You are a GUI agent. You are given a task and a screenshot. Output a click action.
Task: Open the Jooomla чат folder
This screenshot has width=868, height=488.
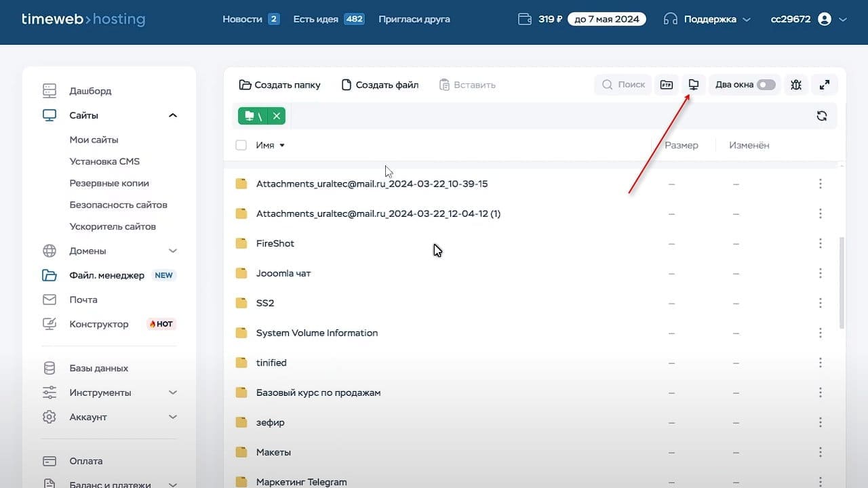pos(283,273)
